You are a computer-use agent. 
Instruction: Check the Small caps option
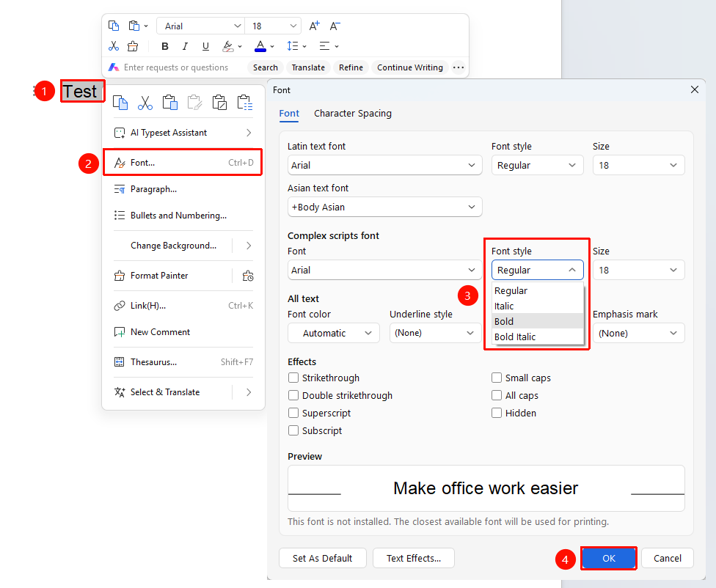pos(497,378)
